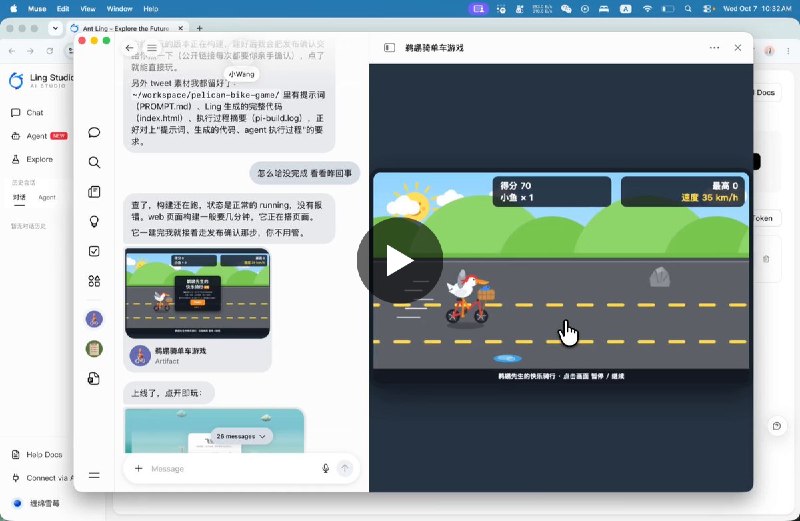Click the pelican riding the bicycle
This screenshot has width=800, height=521.
(x=469, y=299)
